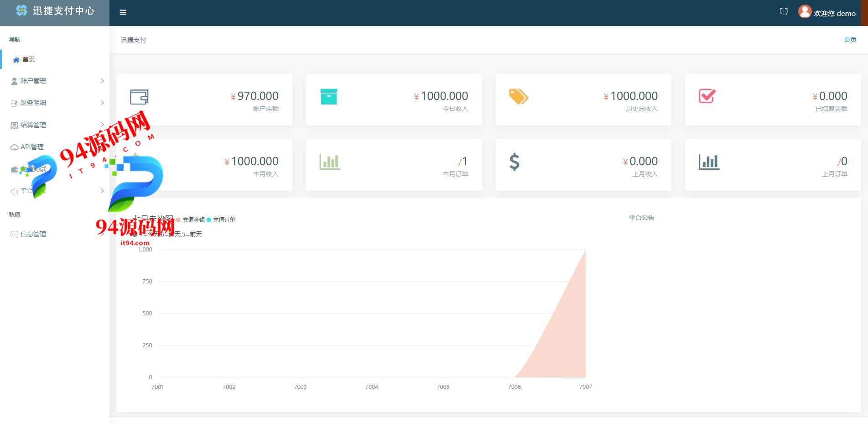This screenshot has height=424, width=868.
Task: Click the 上月订单 label
Action: 835,174
